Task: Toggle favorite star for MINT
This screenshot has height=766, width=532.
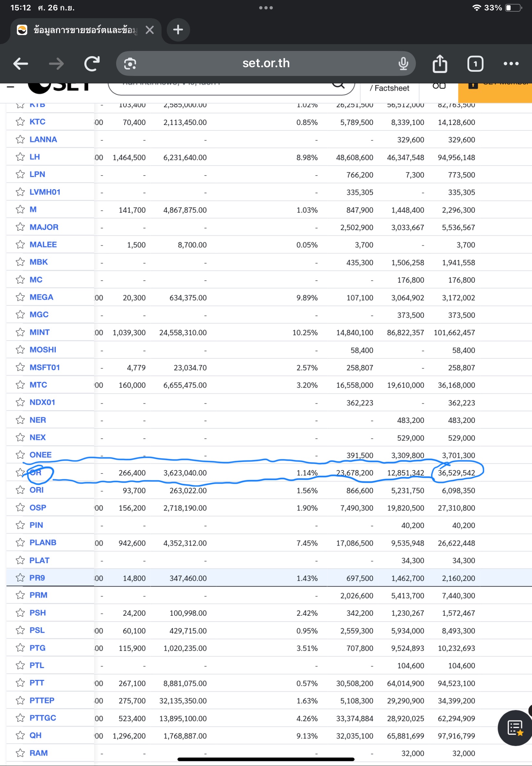Action: [x=20, y=332]
